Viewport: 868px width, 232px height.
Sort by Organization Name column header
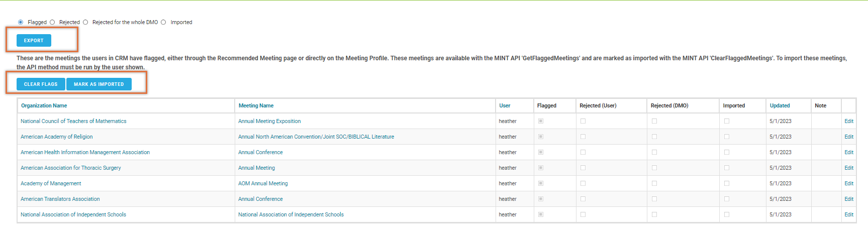click(44, 105)
